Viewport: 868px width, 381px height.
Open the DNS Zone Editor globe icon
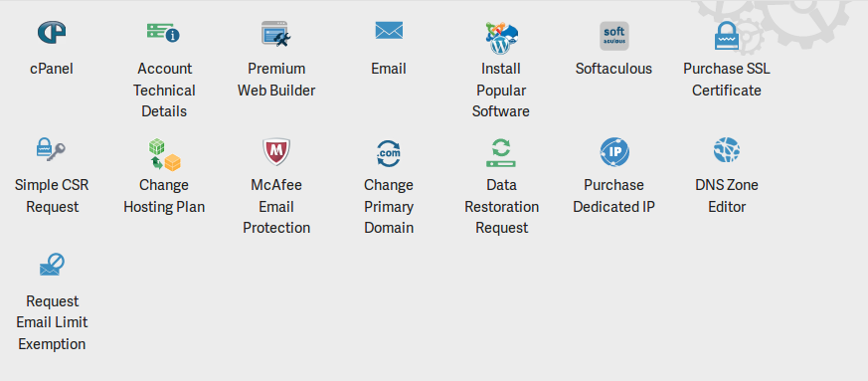pyautogui.click(x=727, y=150)
